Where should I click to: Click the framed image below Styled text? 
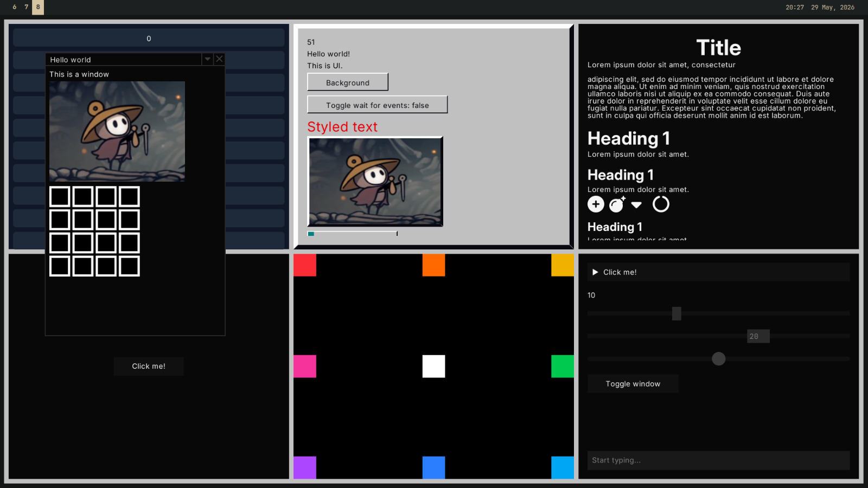pyautogui.click(x=375, y=182)
